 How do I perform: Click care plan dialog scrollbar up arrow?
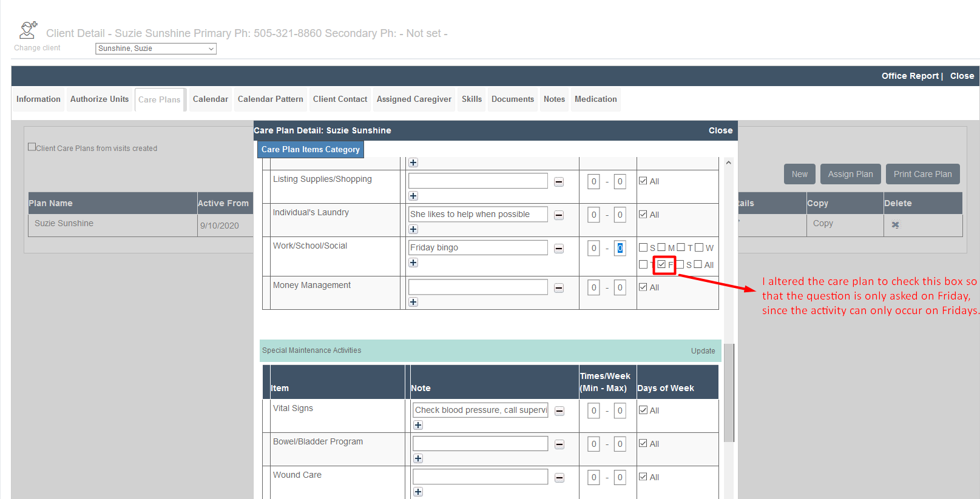[x=728, y=162]
